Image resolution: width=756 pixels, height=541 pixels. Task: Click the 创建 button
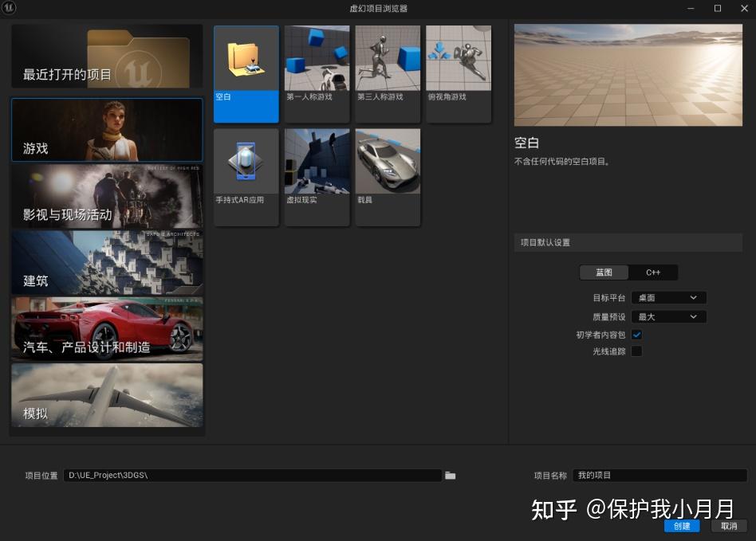(681, 526)
